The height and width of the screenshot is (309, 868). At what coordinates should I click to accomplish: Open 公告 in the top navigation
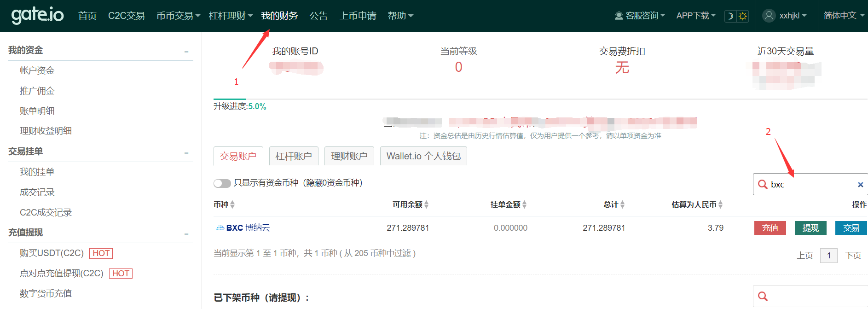[318, 16]
